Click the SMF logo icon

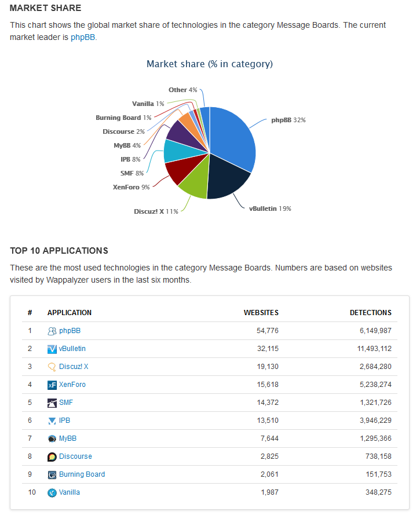52,403
